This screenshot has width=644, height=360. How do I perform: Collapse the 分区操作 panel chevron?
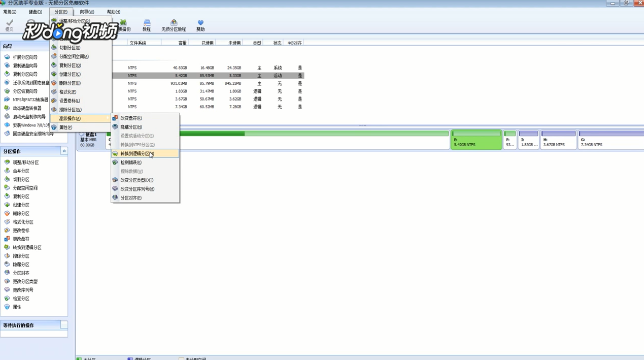pyautogui.click(x=64, y=151)
